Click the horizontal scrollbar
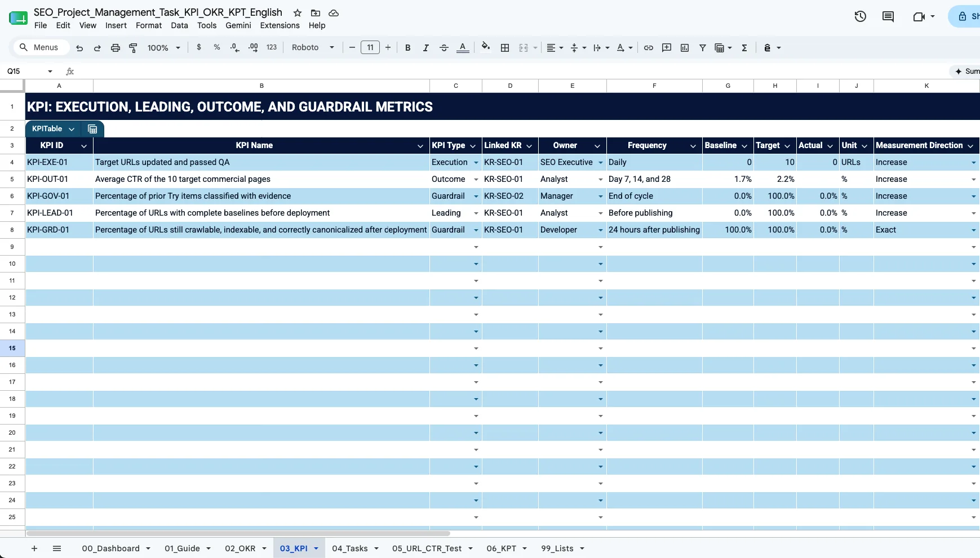This screenshot has height=558, width=980. coord(238,533)
